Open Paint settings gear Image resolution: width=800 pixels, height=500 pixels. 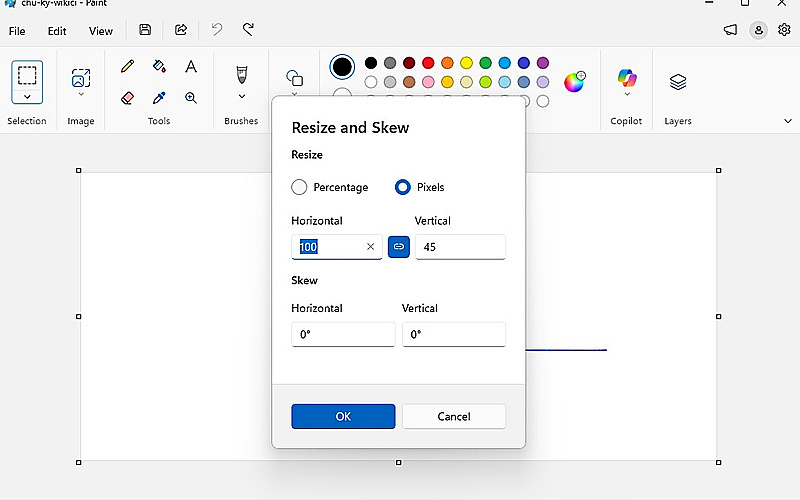(784, 30)
